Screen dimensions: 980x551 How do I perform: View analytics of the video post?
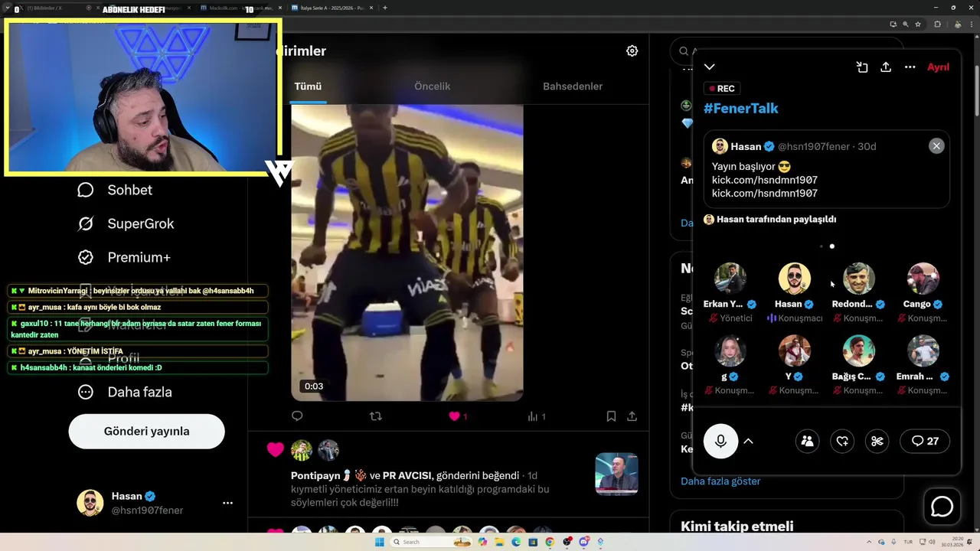(536, 416)
